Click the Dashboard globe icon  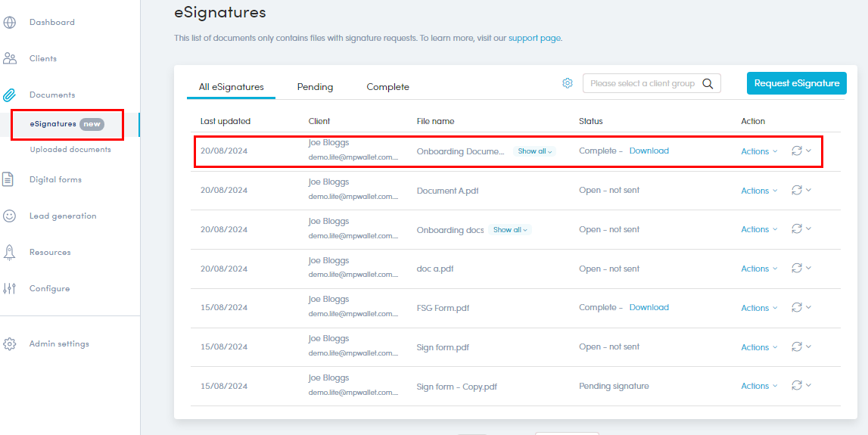coord(10,22)
